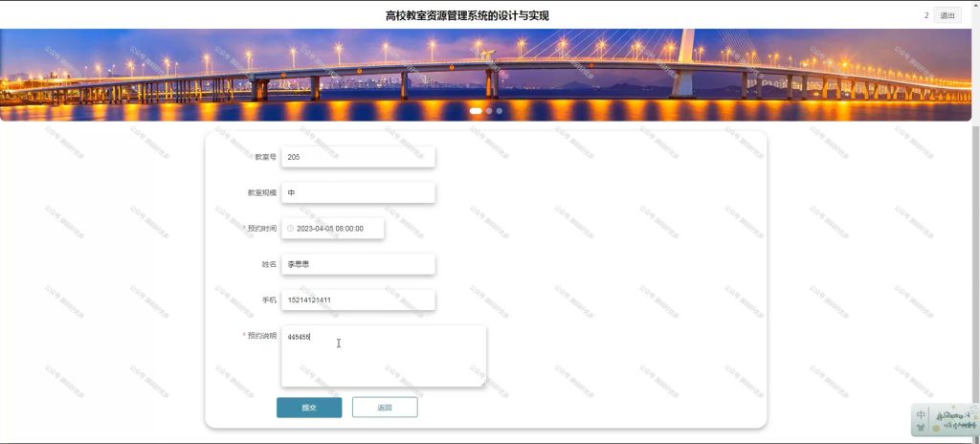This screenshot has height=444, width=980.
Task: Submit the form with 提交 button
Action: click(309, 408)
